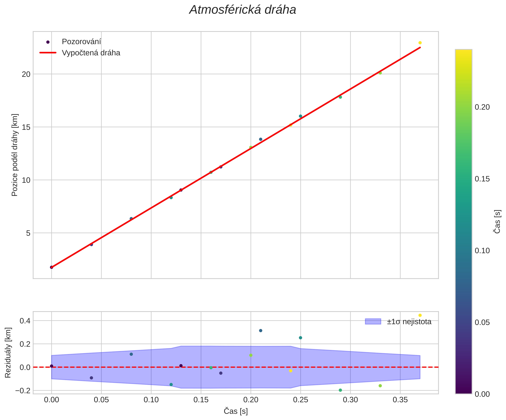Click the Pozorování legend label text
Screen dimensions: 506x420
coord(81,42)
